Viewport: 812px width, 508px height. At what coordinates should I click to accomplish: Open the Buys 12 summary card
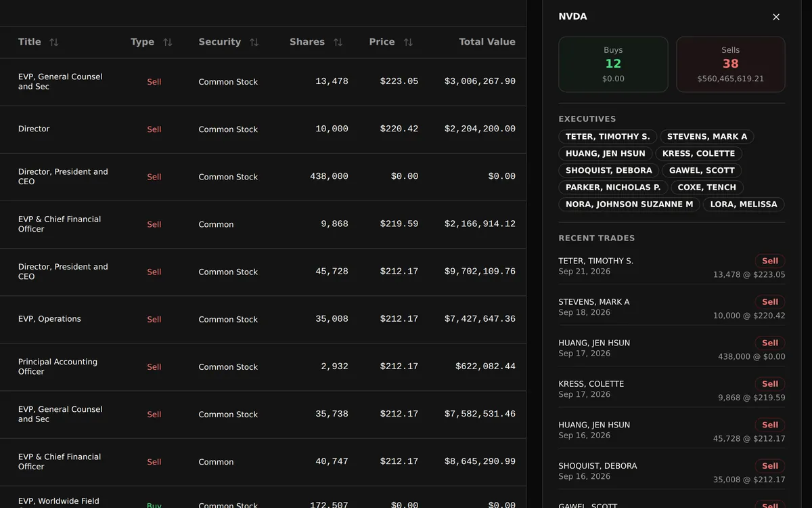click(613, 64)
